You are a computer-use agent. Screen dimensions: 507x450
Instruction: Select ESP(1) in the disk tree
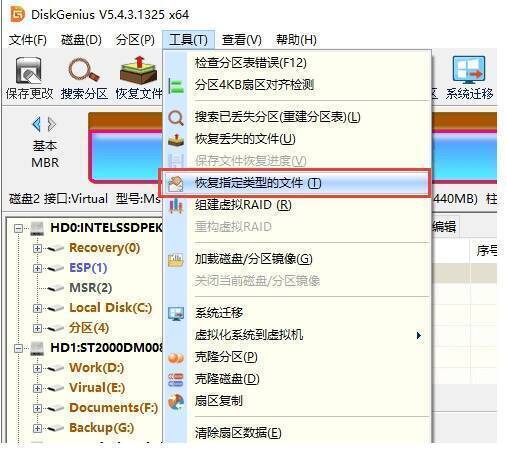(88, 268)
